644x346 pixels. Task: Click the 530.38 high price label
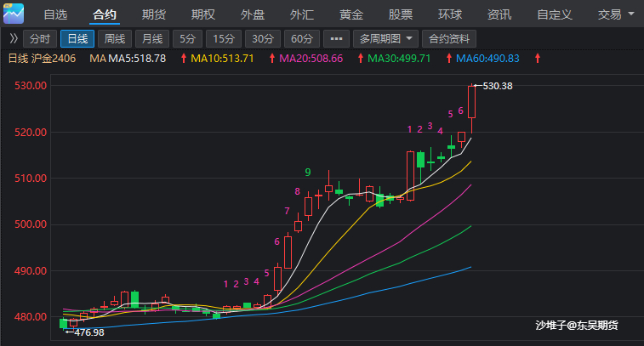tap(498, 86)
